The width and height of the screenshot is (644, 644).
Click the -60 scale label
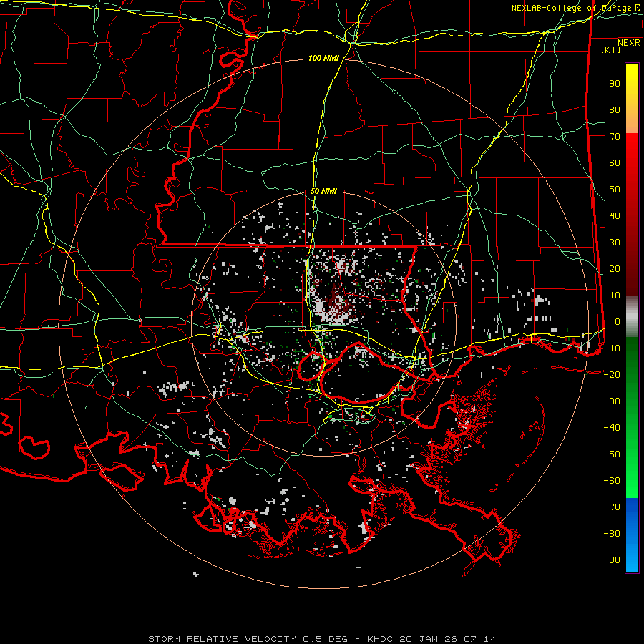612,481
